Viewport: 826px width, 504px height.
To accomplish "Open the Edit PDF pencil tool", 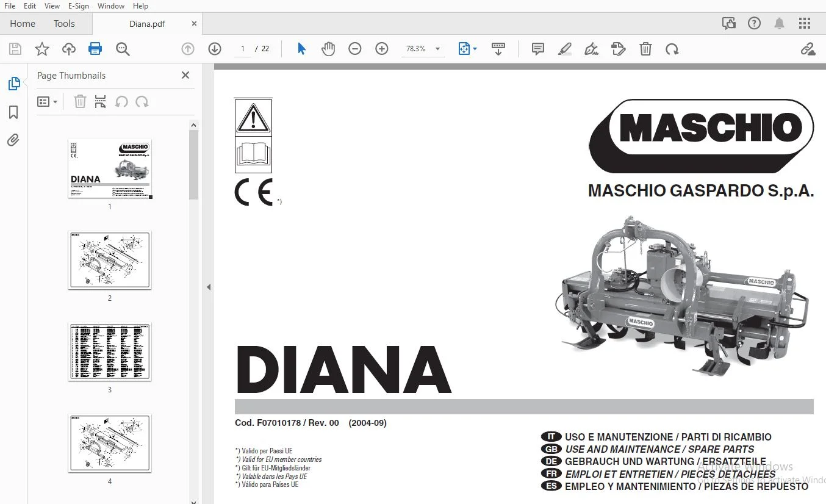I will pos(618,49).
